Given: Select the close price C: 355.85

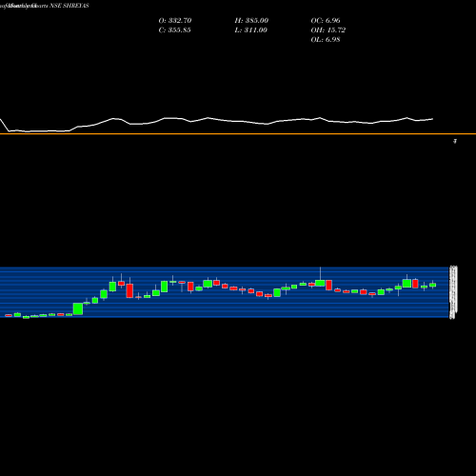Looking at the screenshot, I should tap(174, 30).
